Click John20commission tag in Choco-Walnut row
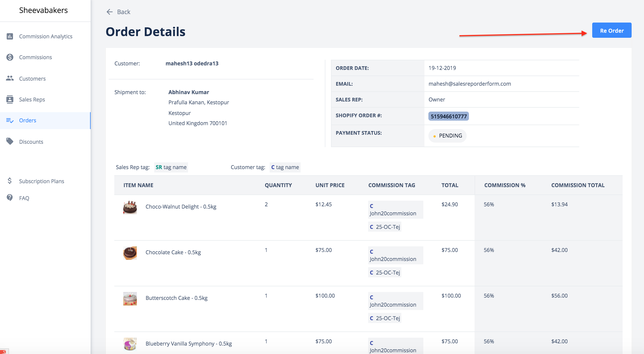Screen dimensions: 644x354 tap(396, 210)
